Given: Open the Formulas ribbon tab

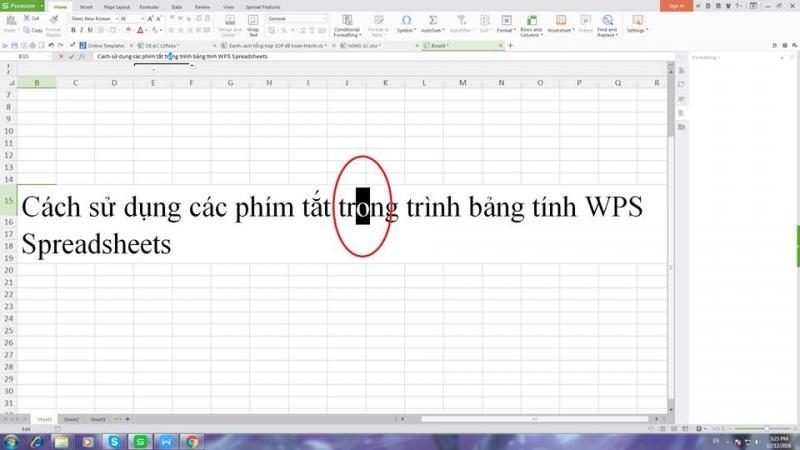Looking at the screenshot, I should (149, 7).
